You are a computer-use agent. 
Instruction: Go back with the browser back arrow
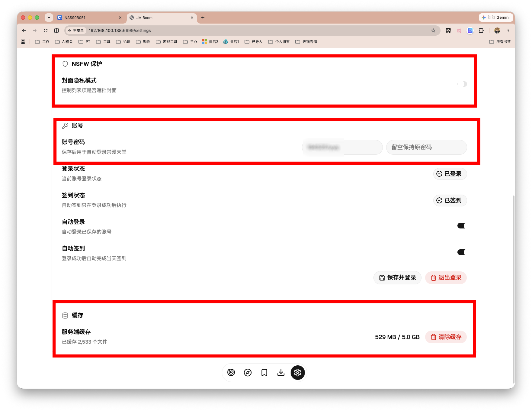point(24,31)
